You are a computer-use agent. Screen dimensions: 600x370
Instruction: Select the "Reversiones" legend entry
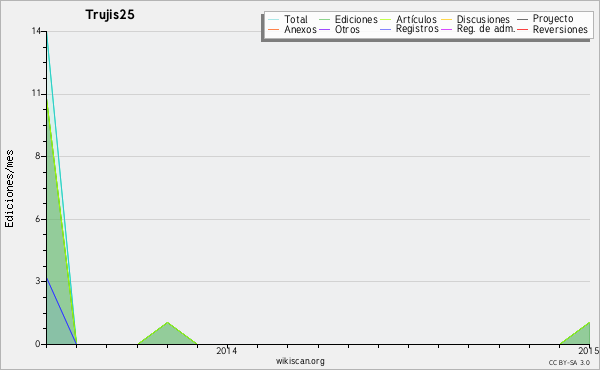click(x=560, y=29)
